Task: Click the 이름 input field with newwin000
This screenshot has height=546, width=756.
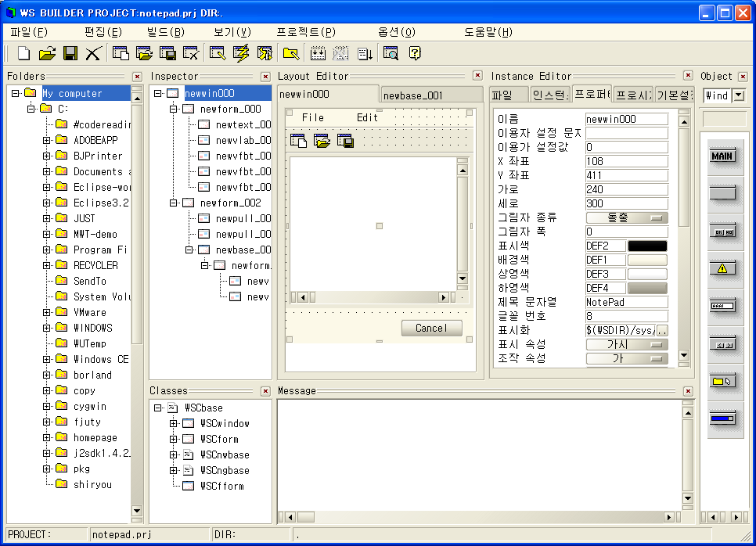Action: 627,119
